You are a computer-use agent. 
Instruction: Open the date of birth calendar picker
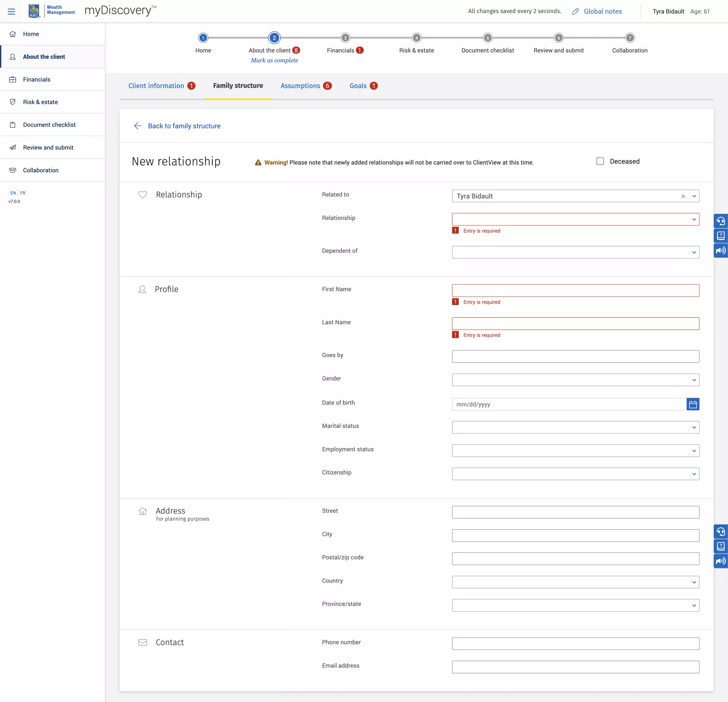(693, 405)
